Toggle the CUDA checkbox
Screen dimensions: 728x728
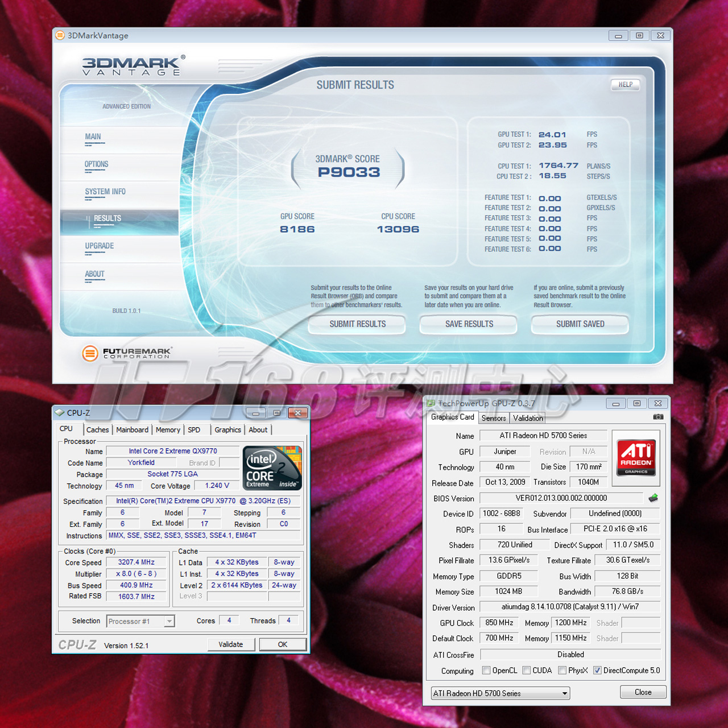click(x=527, y=671)
